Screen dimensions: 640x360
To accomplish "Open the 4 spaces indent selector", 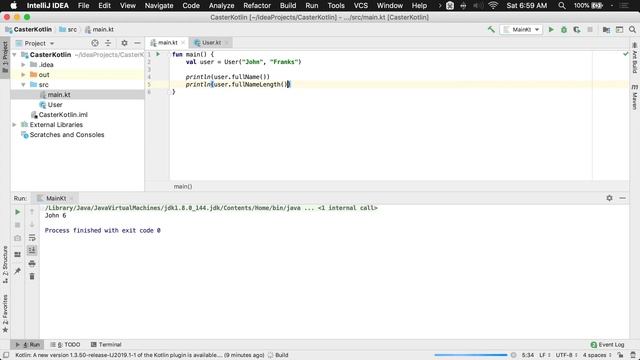I will [597, 355].
